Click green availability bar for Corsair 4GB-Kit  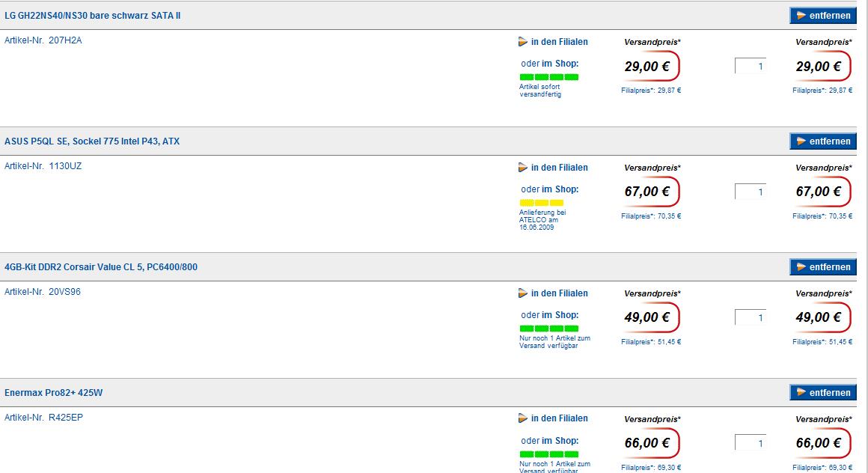click(x=549, y=329)
